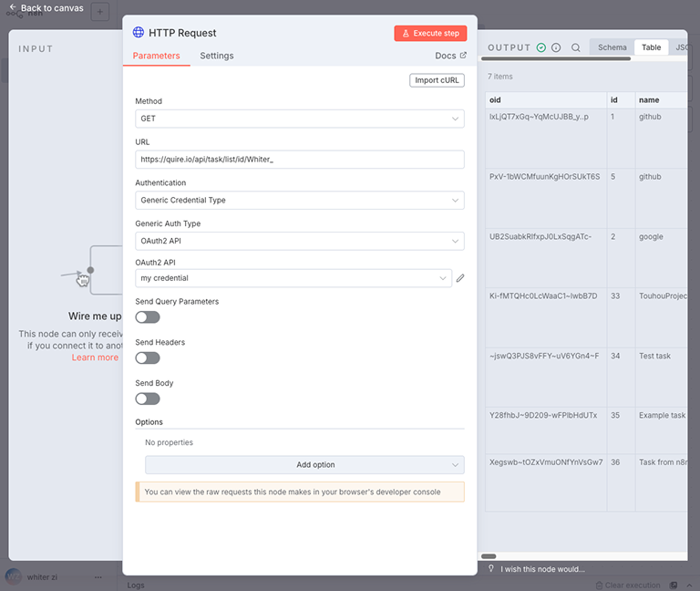Expand the Authentication dropdown
This screenshot has width=700, height=591.
tap(300, 200)
